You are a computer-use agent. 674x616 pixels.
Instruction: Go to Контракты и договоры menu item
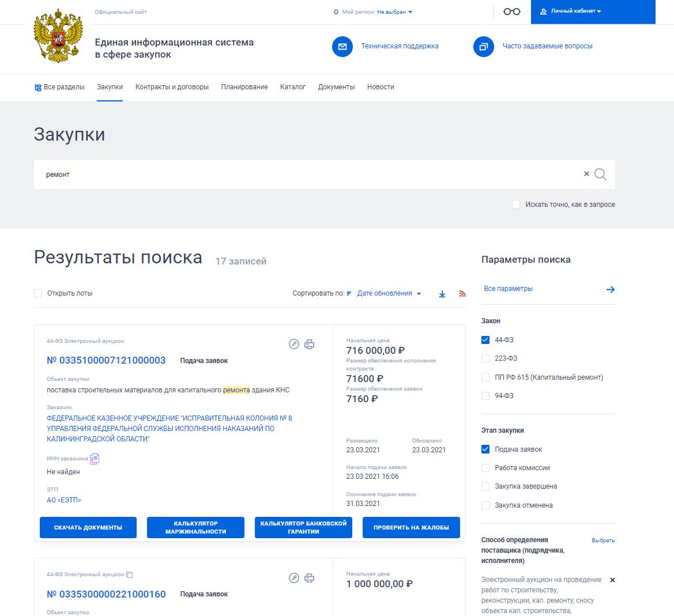point(172,87)
